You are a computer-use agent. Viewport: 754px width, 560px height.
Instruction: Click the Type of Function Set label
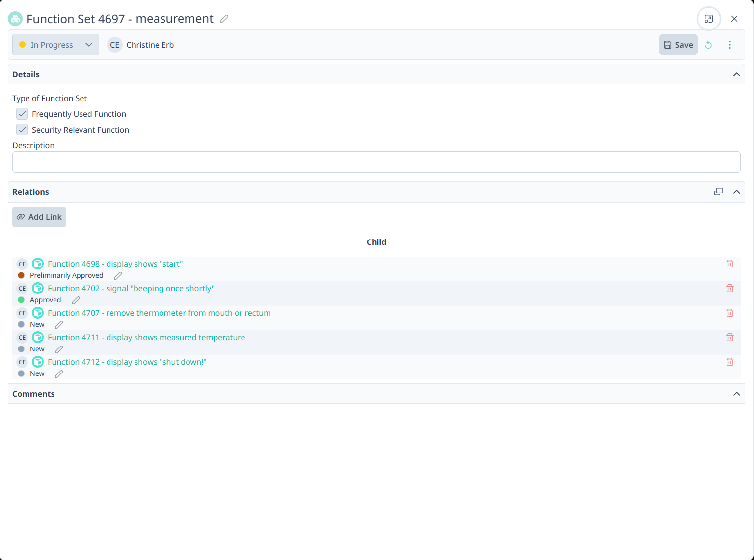[50, 98]
